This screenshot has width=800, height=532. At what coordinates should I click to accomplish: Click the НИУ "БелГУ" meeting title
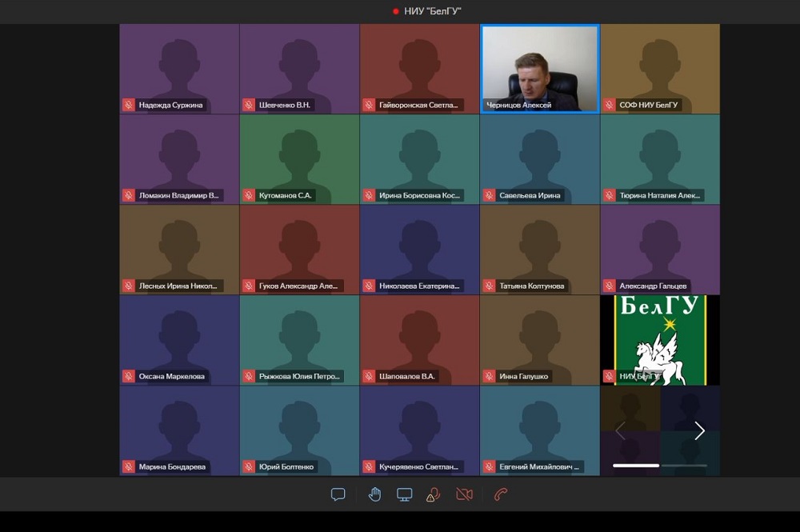(x=432, y=11)
